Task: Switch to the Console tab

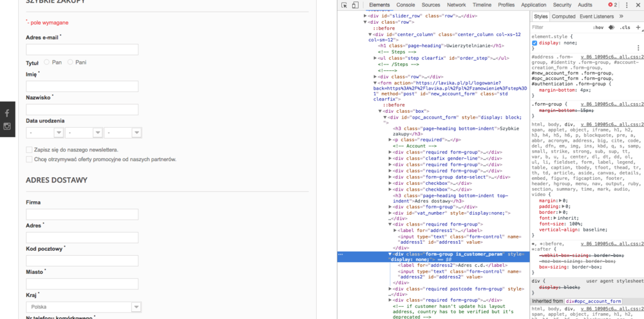Action: (405, 5)
